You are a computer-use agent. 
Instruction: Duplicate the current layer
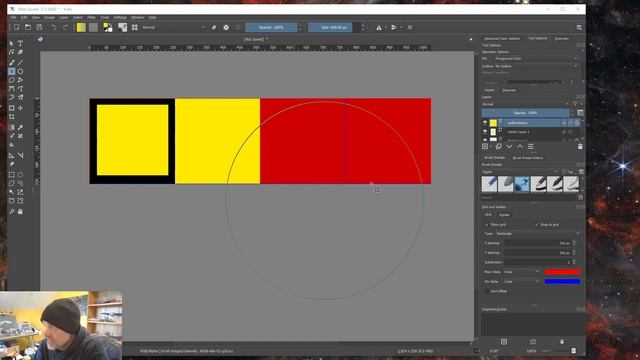pyautogui.click(x=498, y=147)
